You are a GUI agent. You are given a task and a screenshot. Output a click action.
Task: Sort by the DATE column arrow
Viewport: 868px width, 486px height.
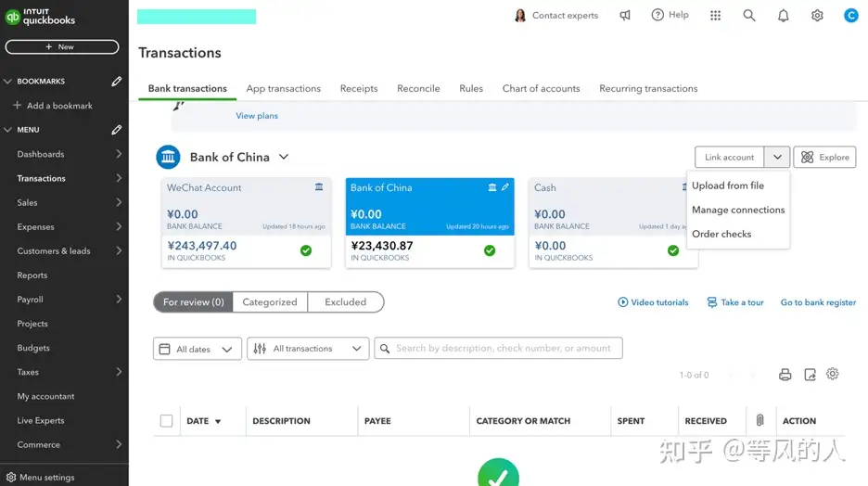218,421
